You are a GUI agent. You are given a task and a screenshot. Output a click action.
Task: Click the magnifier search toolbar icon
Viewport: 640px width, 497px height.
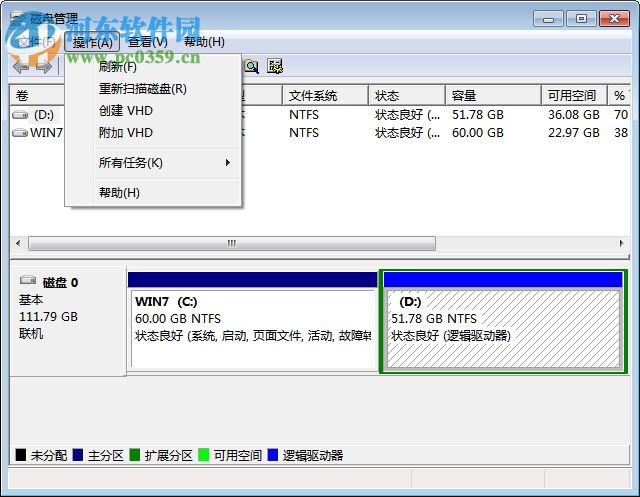[251, 66]
